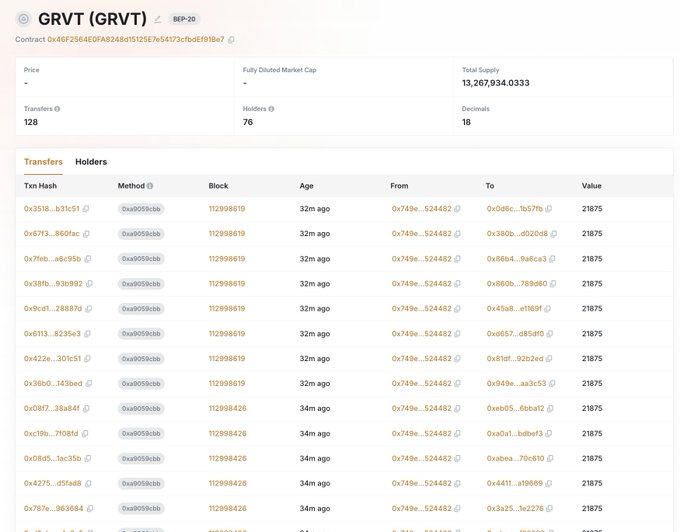Copy To address 0xd657...d85df0
This screenshot has width=680, height=532.
click(550, 334)
